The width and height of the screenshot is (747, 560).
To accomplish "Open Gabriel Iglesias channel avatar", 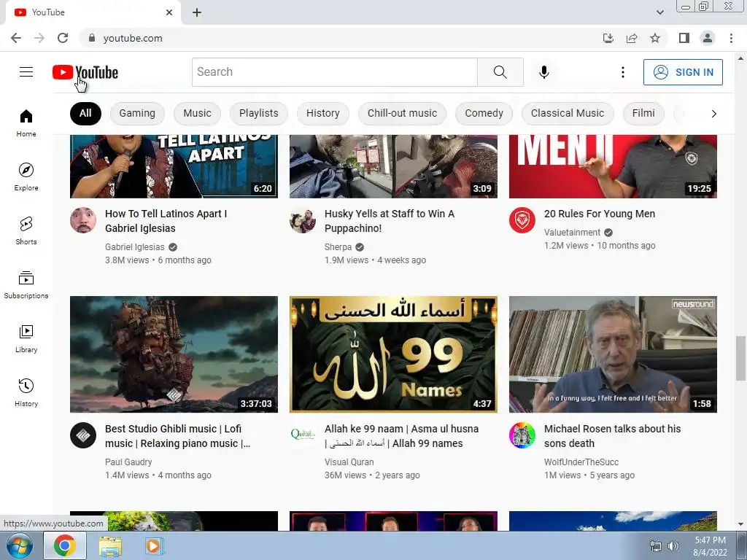I will click(x=83, y=220).
